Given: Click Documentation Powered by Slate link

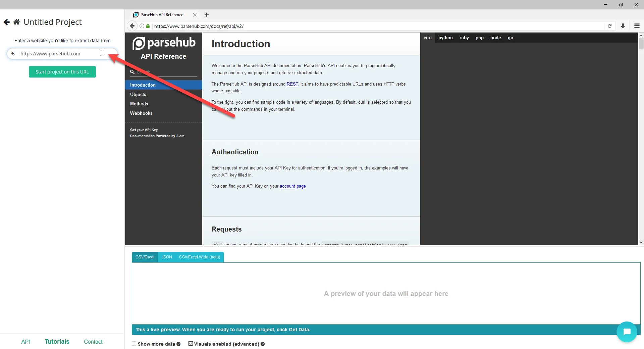Looking at the screenshot, I should [157, 136].
